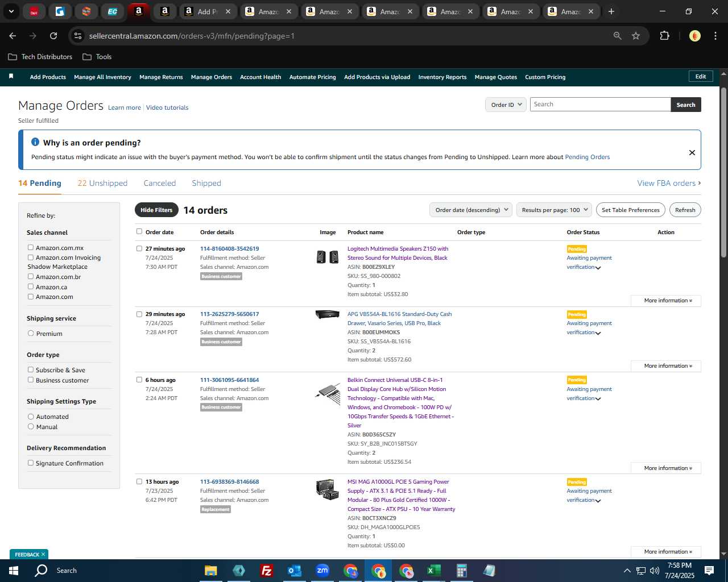Check the Amazon.com sales channel
728x582 pixels.
point(31,296)
